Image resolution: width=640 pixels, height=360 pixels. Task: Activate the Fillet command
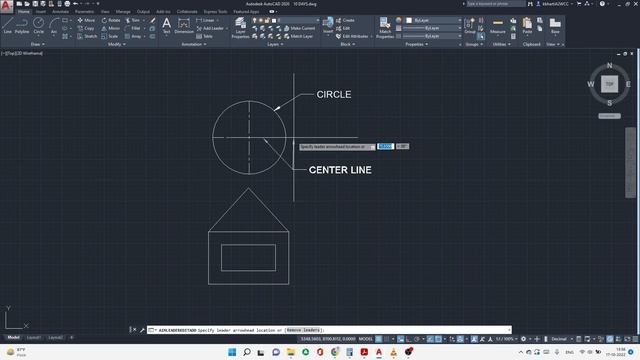point(133,28)
